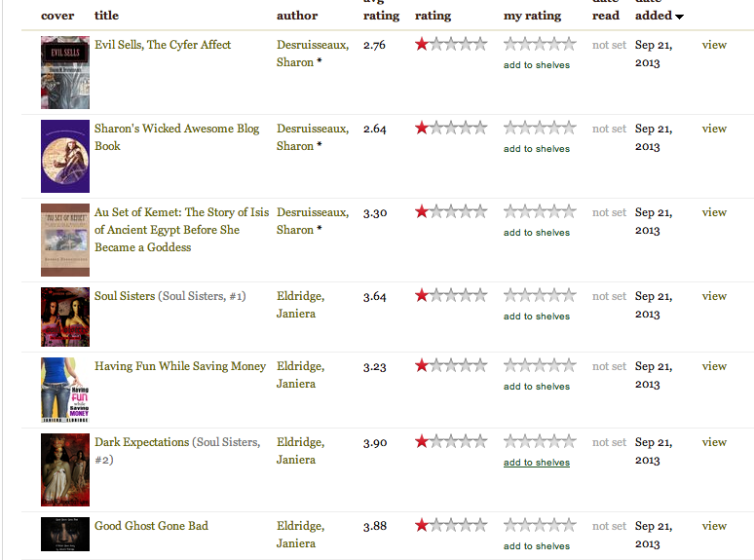Screen dimensions: 754x560
Task: Sort table by author column header
Action: pos(297,16)
